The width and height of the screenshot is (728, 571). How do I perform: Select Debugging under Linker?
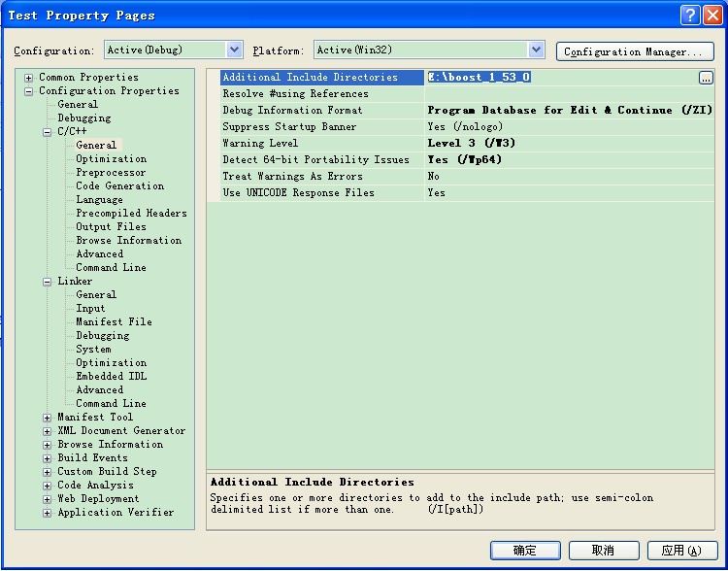(x=102, y=335)
